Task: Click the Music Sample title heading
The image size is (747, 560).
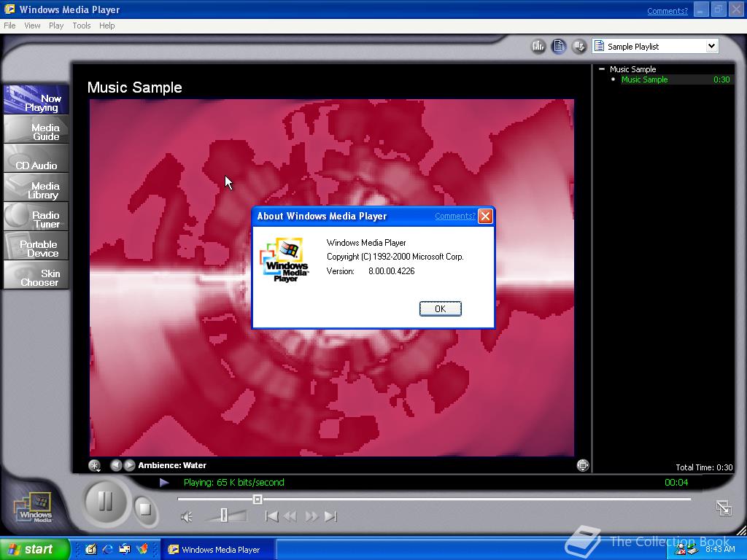Action: 135,87
